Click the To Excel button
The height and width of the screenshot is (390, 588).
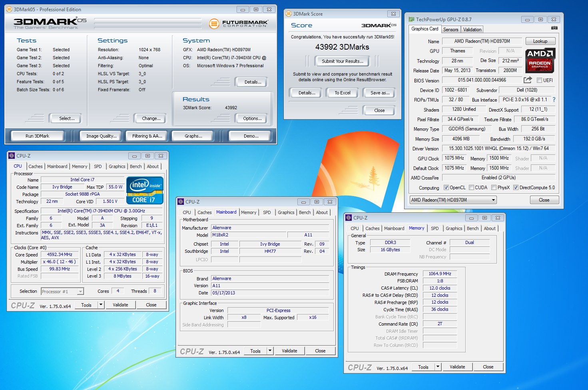[x=343, y=93]
